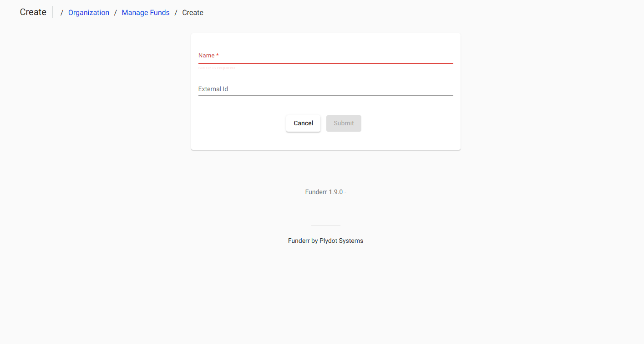The image size is (644, 344).
Task: Click the 'Funderr by Plydot Systems' footer text
Action: tap(325, 240)
